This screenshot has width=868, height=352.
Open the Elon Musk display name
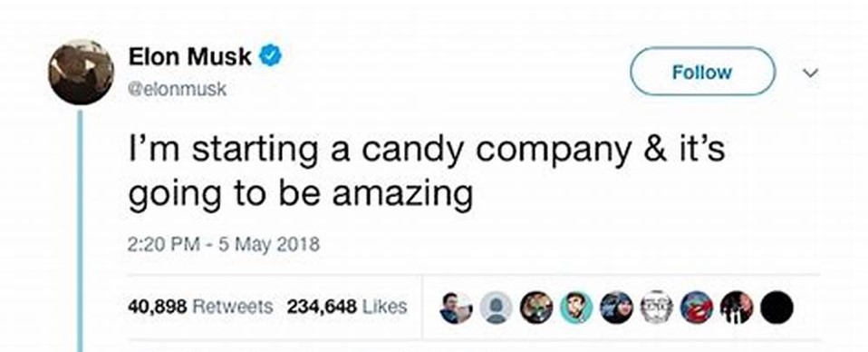190,56
